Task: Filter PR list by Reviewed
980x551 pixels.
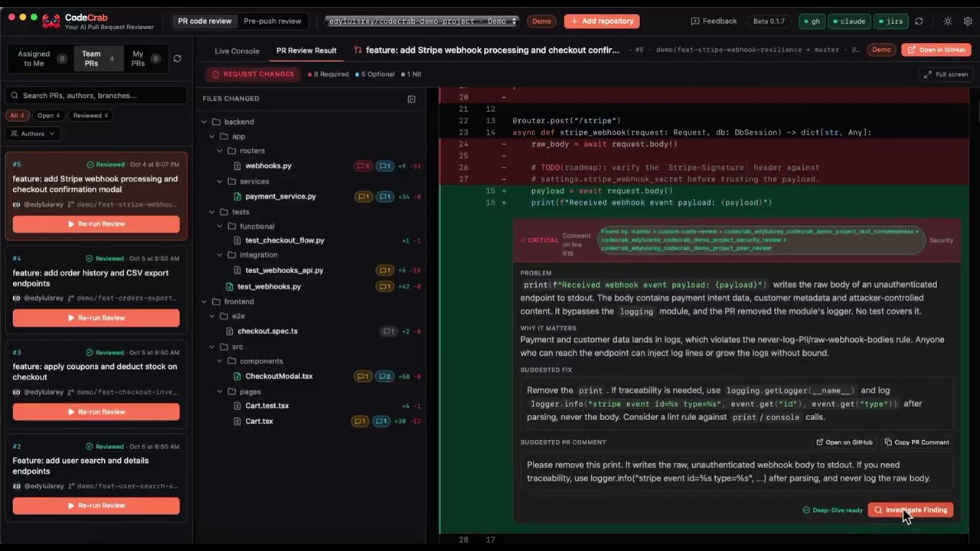Action: tap(90, 116)
